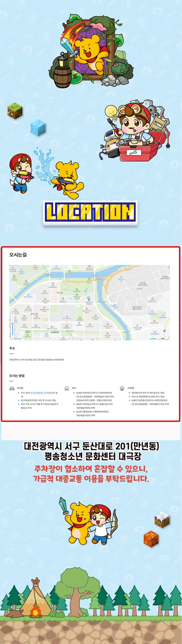Click the red map zoom slider handle
The image size is (182, 644).
tap(13, 324)
